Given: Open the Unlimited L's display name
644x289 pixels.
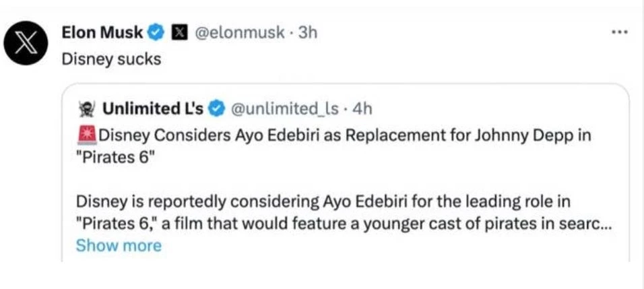Looking at the screenshot, I should tap(153, 108).
